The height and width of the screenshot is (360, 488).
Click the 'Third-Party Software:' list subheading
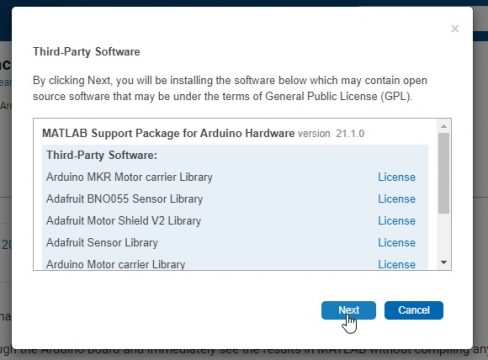pos(102,155)
